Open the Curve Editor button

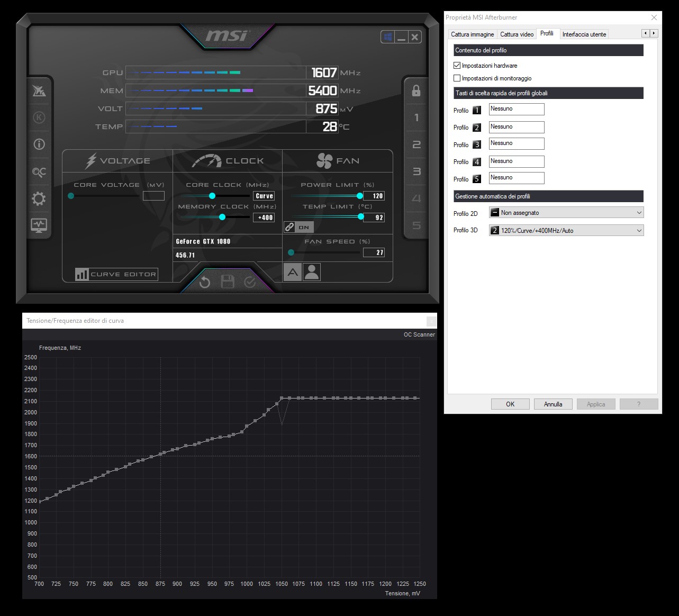[116, 274]
